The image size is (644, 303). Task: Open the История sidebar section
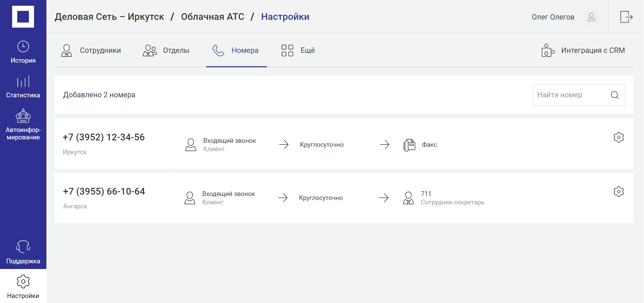coord(23,52)
